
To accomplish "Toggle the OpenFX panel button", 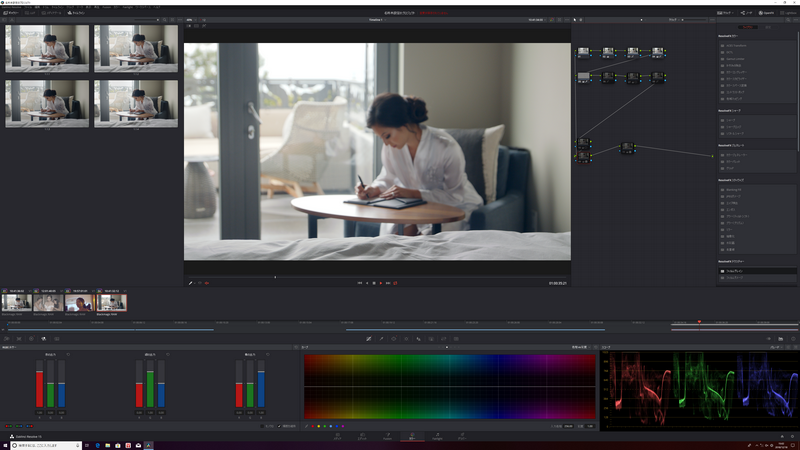I will [x=766, y=13].
